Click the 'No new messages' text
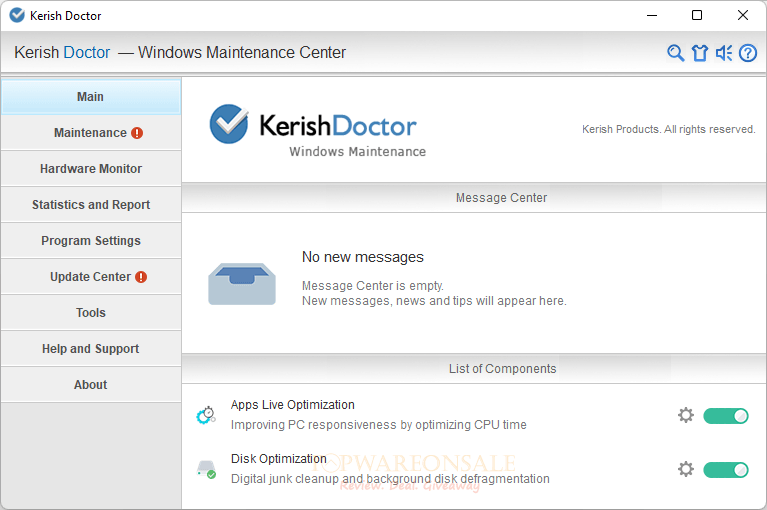 (x=362, y=257)
